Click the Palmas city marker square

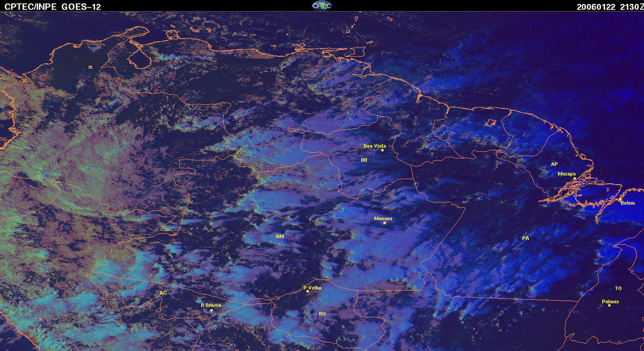[609, 306]
